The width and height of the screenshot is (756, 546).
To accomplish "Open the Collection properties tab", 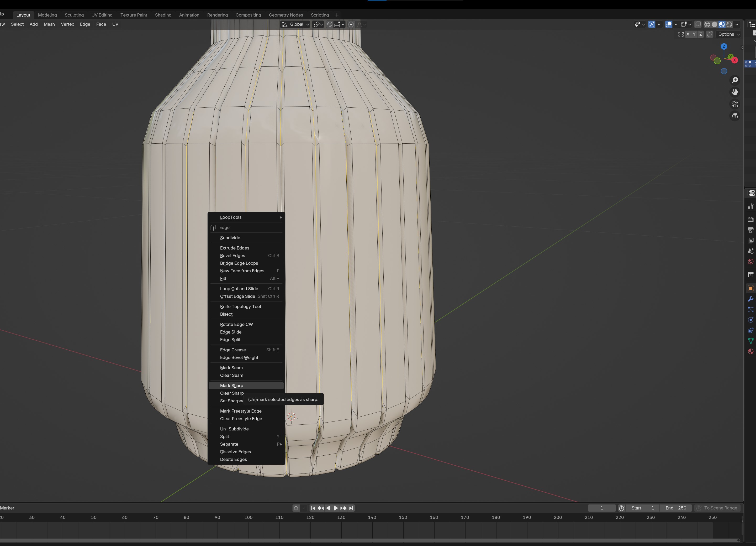I will coord(750,275).
